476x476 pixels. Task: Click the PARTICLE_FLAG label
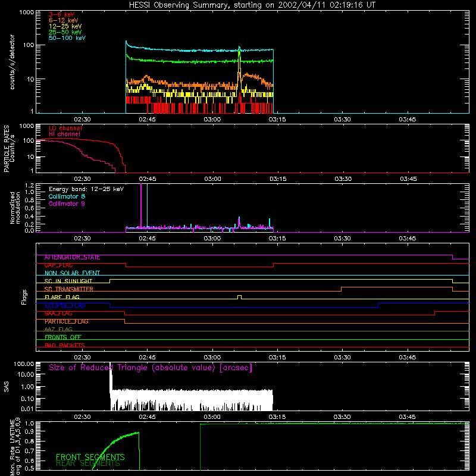tap(67, 321)
